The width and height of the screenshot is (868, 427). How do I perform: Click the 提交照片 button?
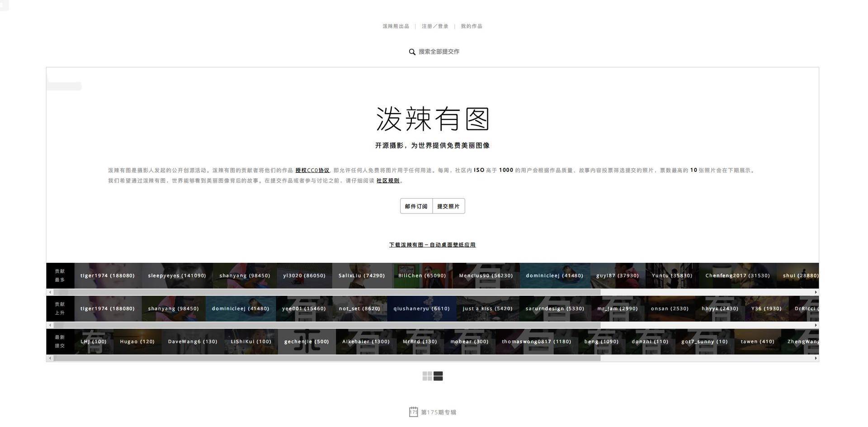pyautogui.click(x=448, y=206)
